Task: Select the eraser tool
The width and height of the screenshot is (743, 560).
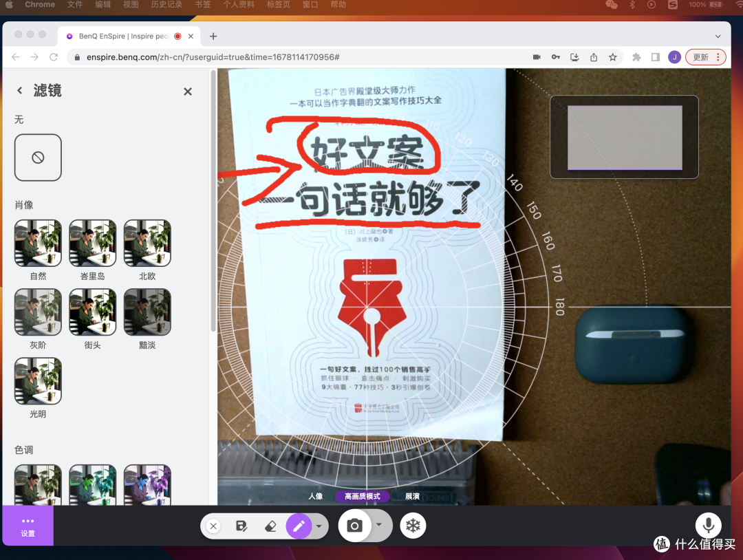Action: tap(270, 526)
